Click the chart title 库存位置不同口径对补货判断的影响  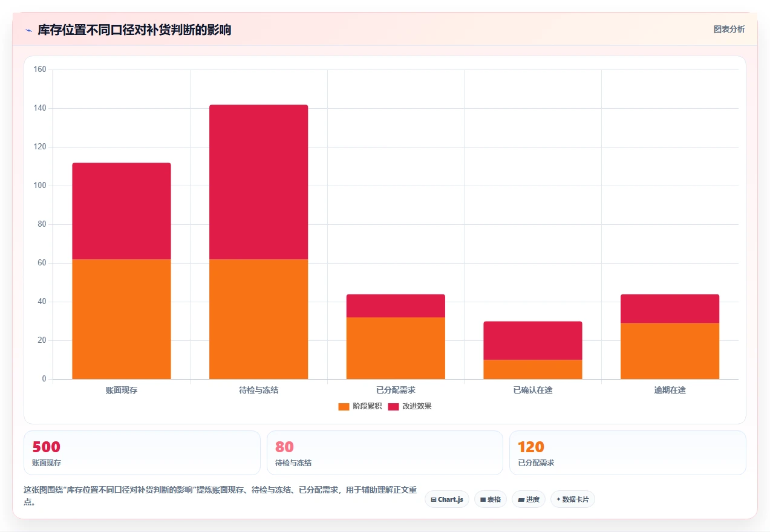(134, 30)
